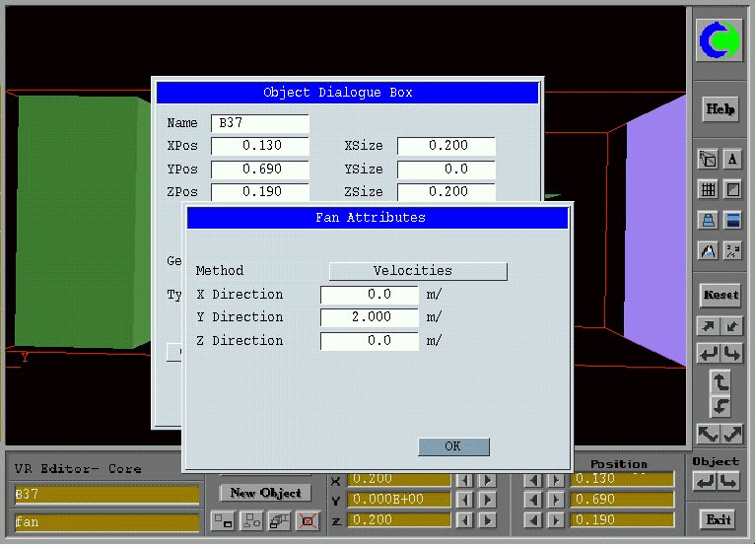The width and height of the screenshot is (756, 545).
Task: Toggle the grid mesh icon
Action: point(708,189)
